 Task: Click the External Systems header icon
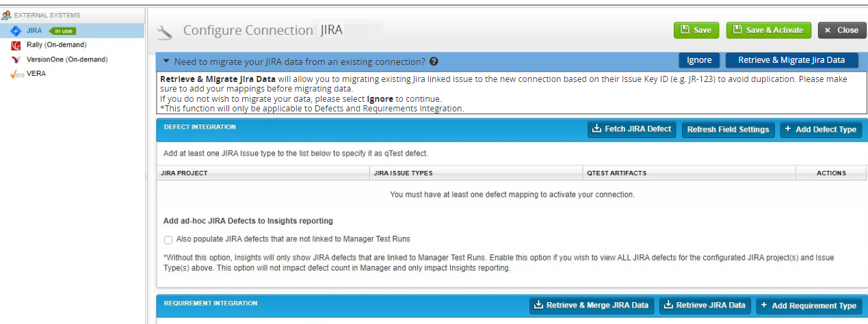(x=7, y=15)
